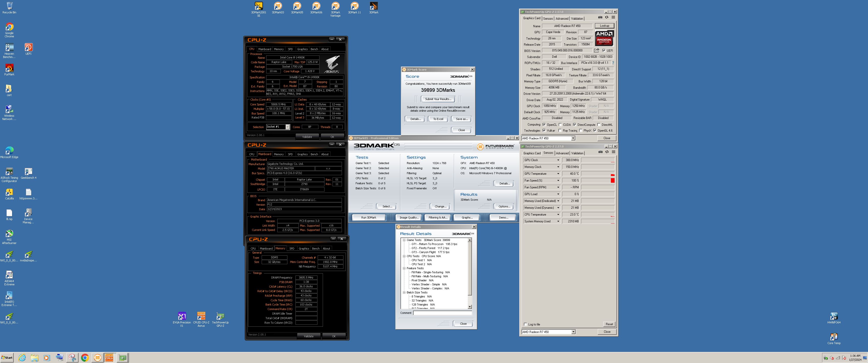Open the Socket #1 selection dropdown in CPU-Z
Image resolution: width=868 pixels, height=363 pixels.
(x=287, y=127)
